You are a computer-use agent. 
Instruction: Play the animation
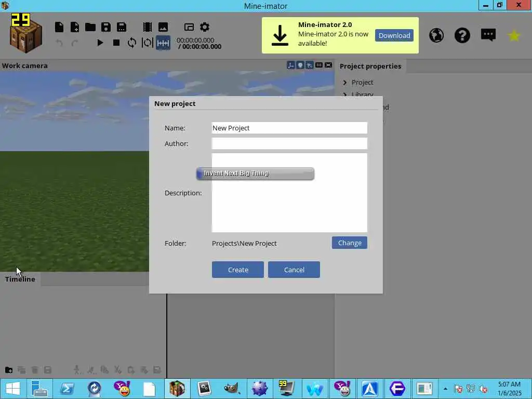[100, 43]
